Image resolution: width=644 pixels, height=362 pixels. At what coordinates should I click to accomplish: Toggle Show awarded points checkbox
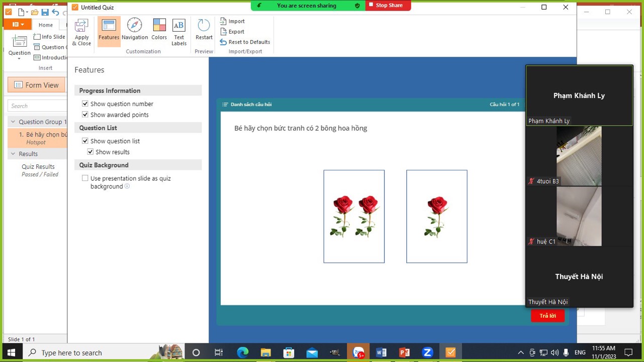pyautogui.click(x=85, y=115)
